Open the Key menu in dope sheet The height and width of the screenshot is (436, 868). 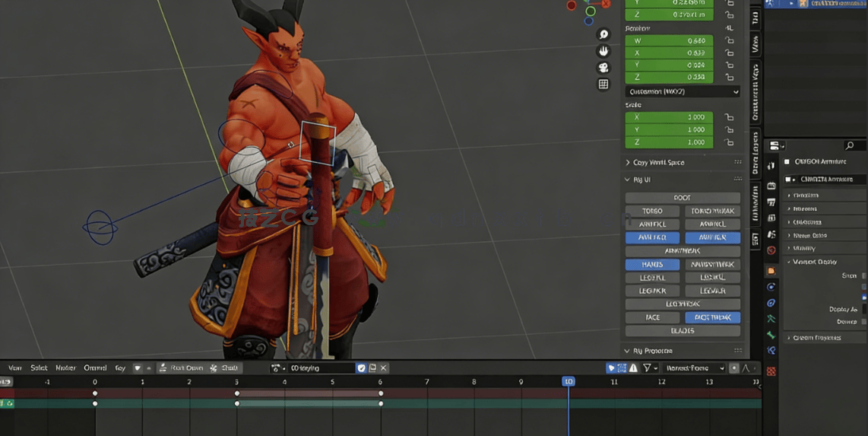(120, 368)
